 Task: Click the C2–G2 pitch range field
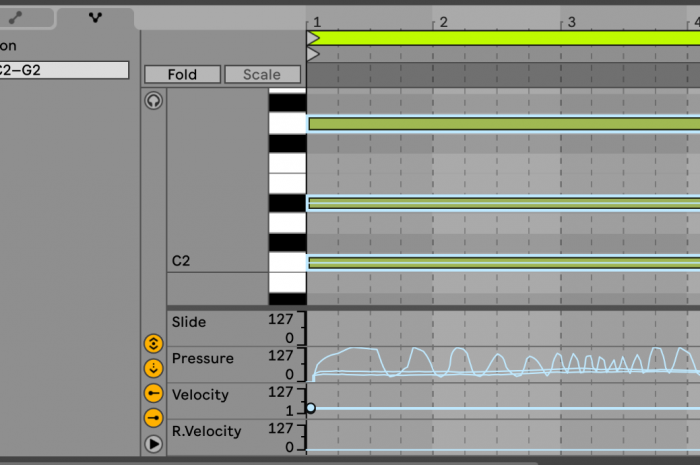64,70
